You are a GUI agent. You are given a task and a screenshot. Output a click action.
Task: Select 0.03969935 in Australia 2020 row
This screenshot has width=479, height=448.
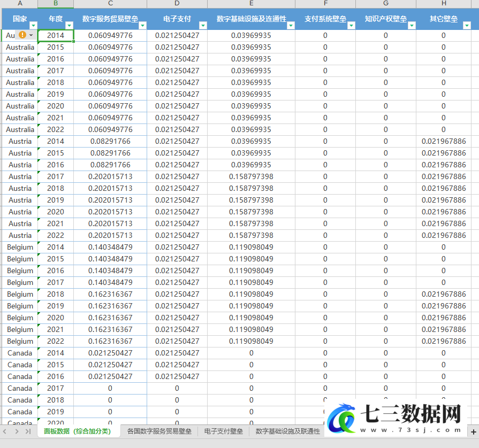tap(251, 106)
